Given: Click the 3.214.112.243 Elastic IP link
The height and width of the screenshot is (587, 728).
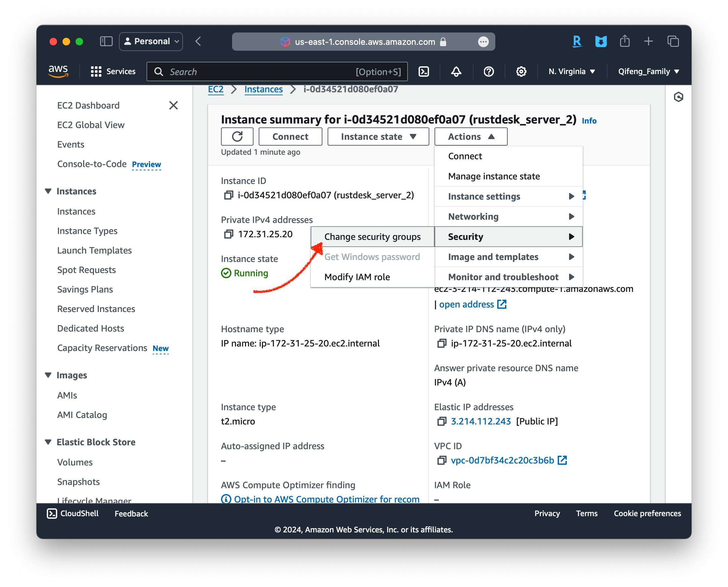Looking at the screenshot, I should point(480,421).
